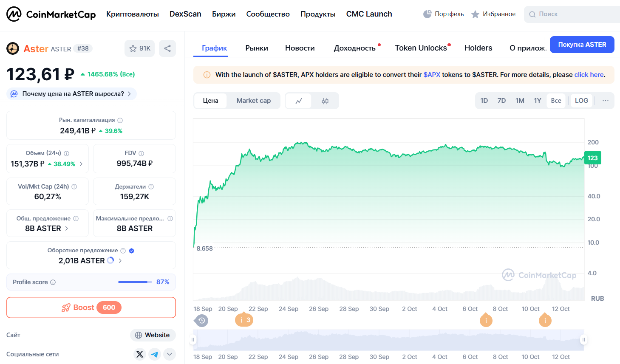Open CoinMarketCap home logo
The height and width of the screenshot is (364, 620).
point(51,14)
